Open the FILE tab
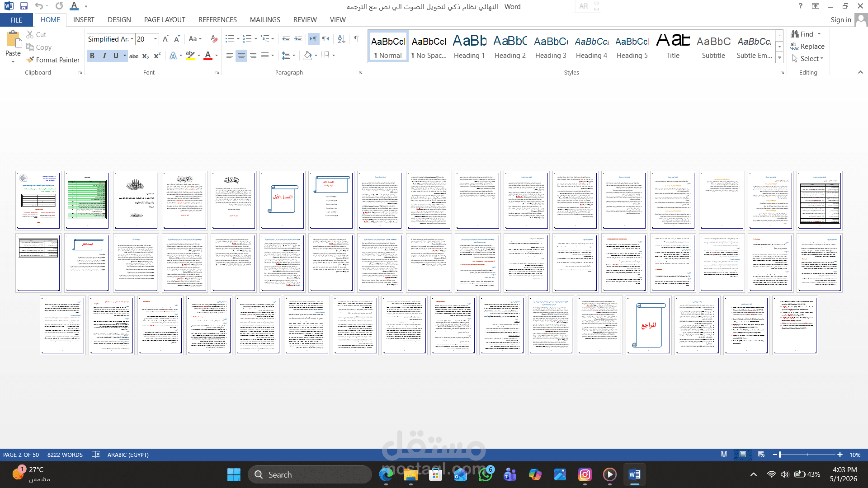 coord(16,20)
